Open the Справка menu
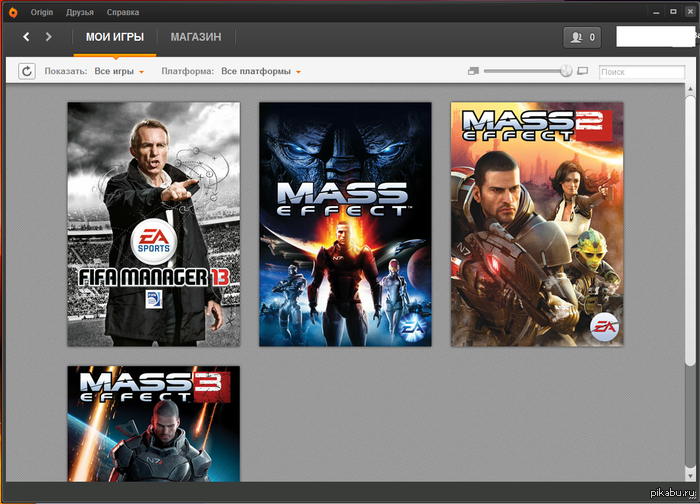The height and width of the screenshot is (504, 700). pos(123,12)
